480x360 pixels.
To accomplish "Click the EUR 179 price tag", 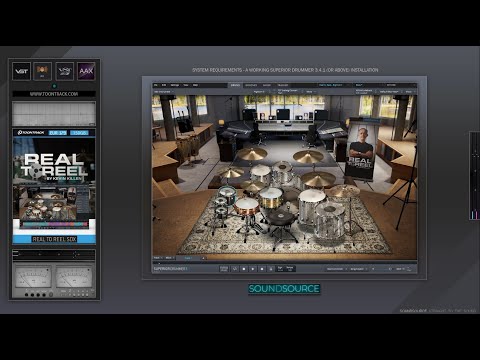I will (x=58, y=133).
